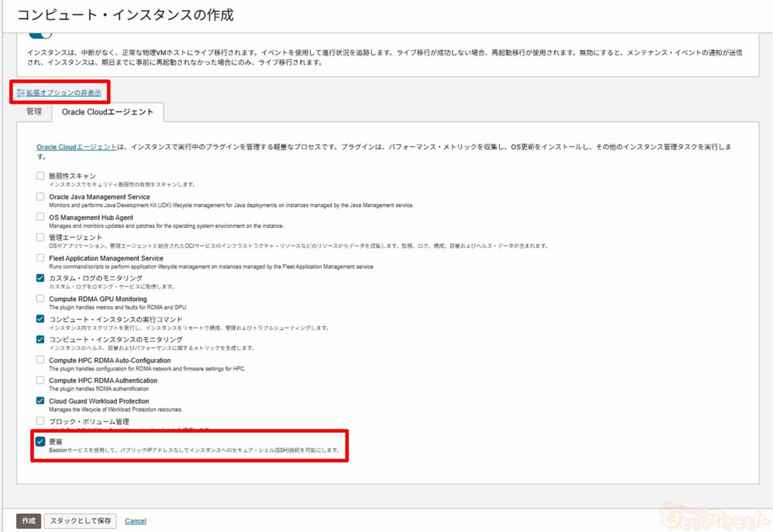Viewport: 773px width, 532px height.
Task: Click スタックとして保存 button
Action: [x=80, y=521]
